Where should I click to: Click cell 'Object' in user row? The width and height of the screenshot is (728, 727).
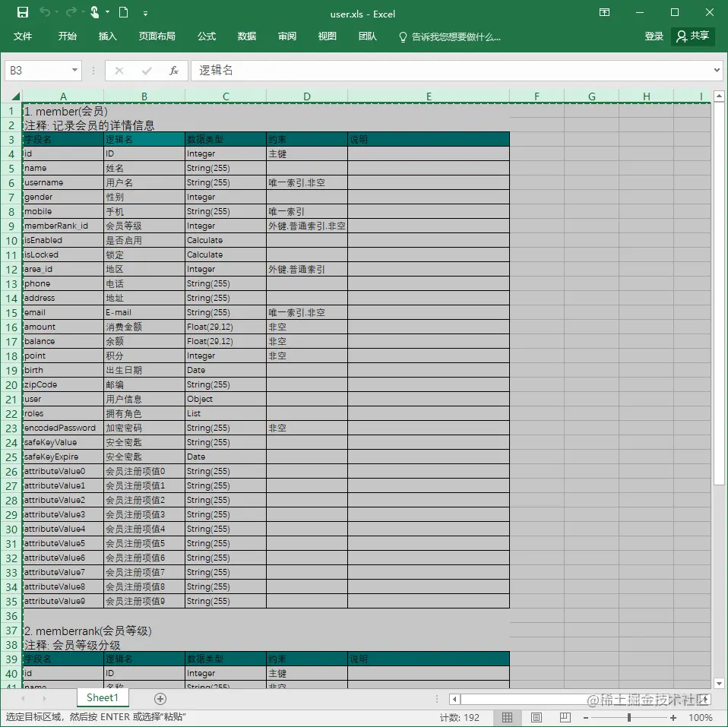226,399
